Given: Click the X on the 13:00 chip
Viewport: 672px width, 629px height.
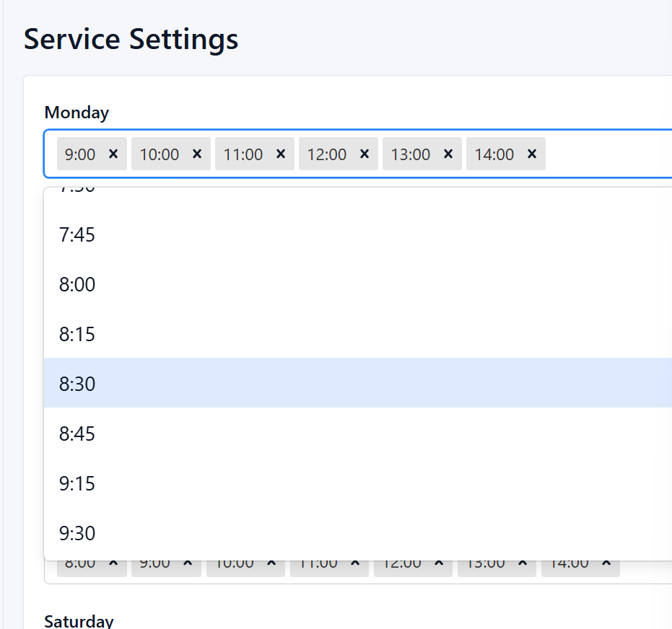Looking at the screenshot, I should [448, 154].
